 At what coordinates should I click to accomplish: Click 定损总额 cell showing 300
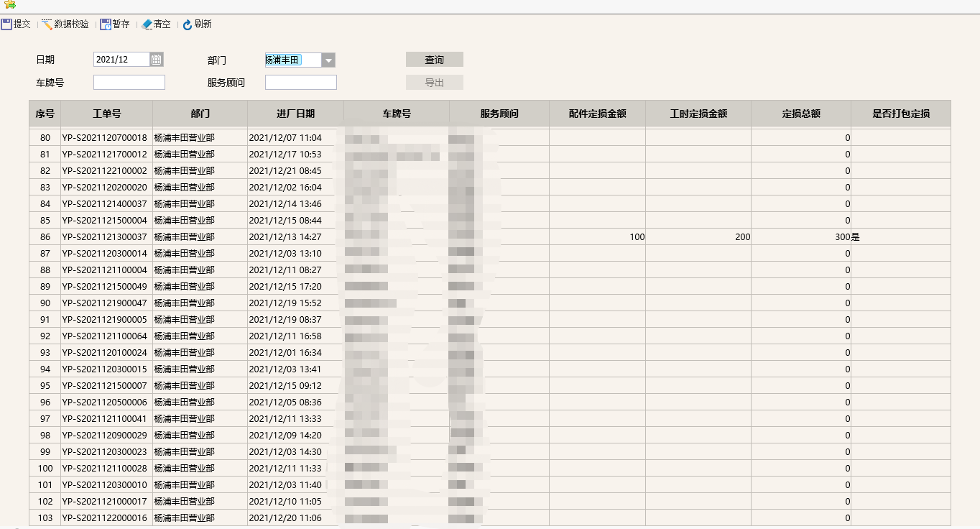click(x=801, y=237)
